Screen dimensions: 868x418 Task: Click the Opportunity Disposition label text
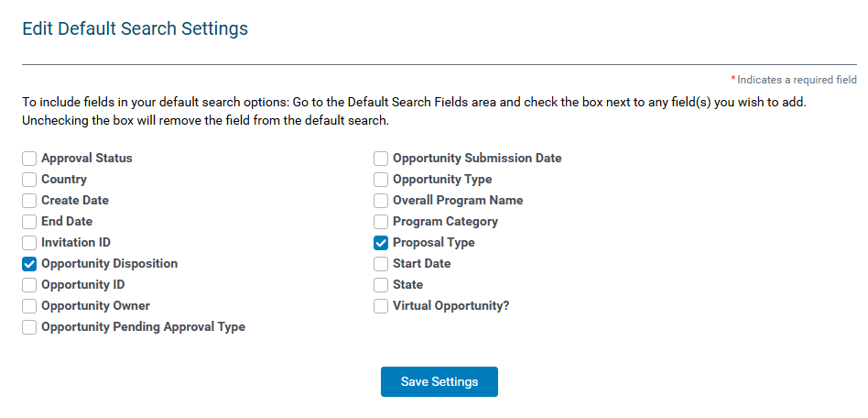pos(110,264)
